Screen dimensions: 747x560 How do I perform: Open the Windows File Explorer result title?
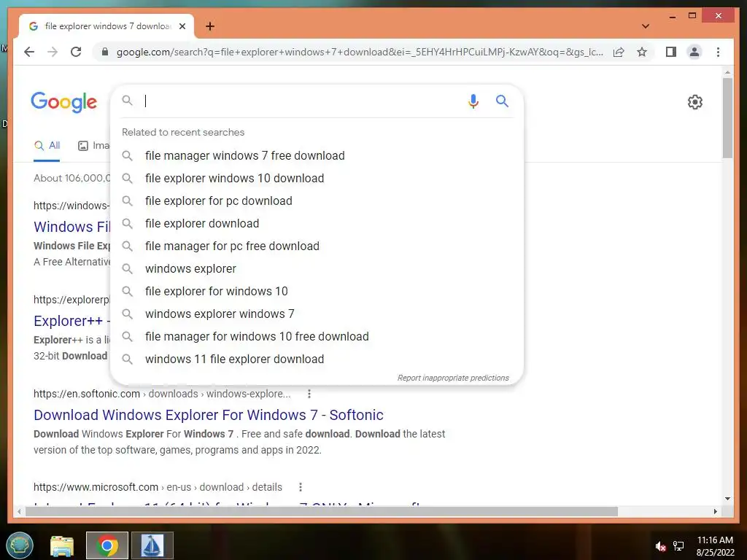click(x=72, y=227)
